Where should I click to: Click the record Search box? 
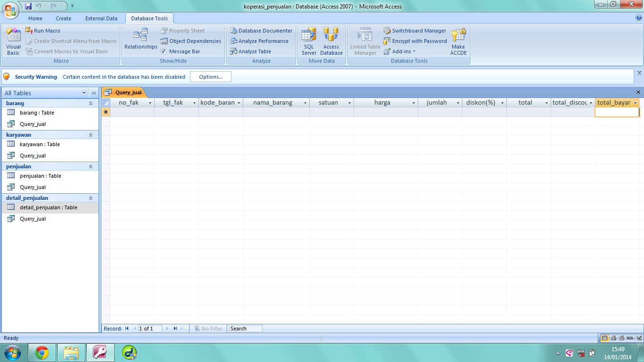point(246,329)
